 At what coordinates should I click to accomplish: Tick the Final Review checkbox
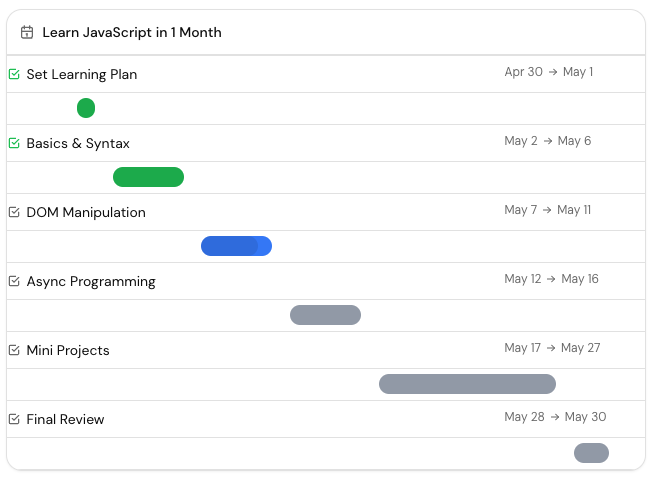coord(14,419)
